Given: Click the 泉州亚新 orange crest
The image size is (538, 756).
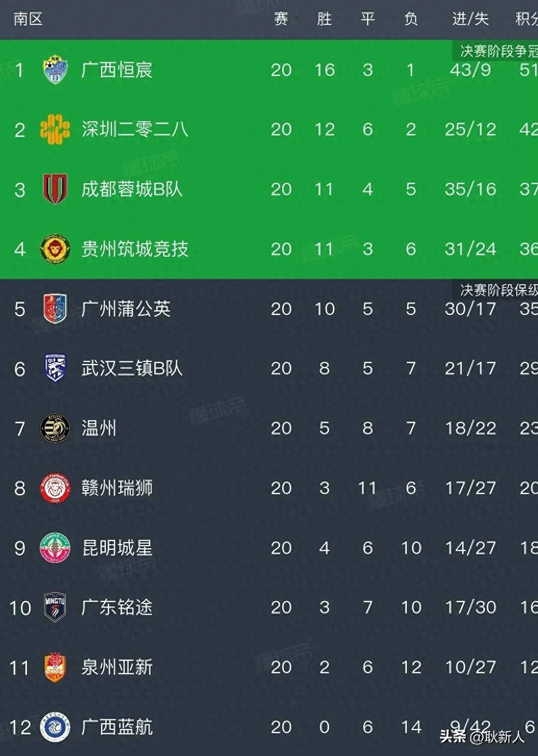Looking at the screenshot, I should coord(55,667).
